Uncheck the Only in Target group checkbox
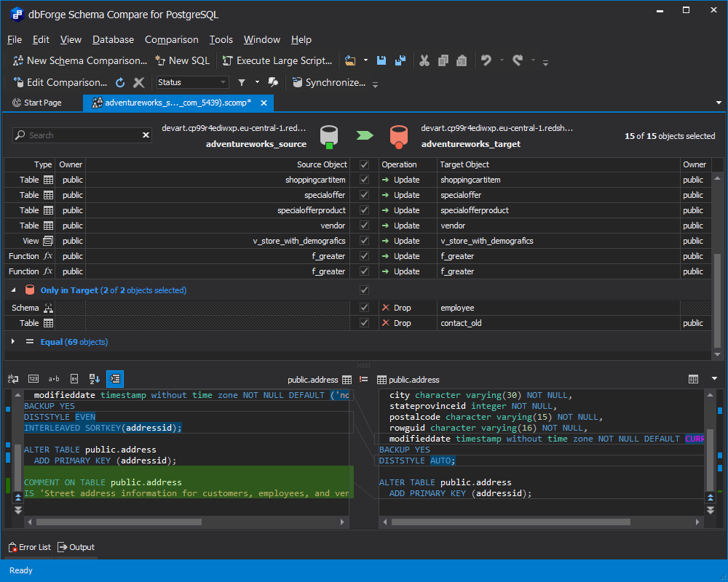Viewport: 728px width, 582px height. pyautogui.click(x=365, y=290)
